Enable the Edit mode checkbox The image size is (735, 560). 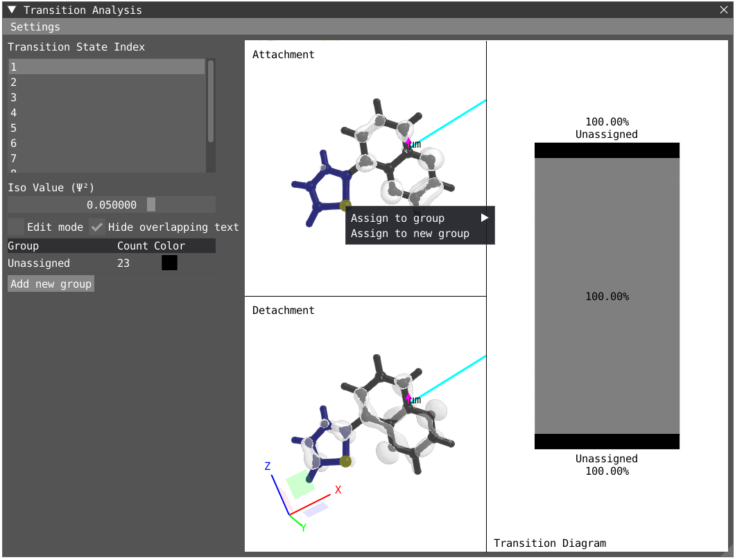(x=16, y=227)
